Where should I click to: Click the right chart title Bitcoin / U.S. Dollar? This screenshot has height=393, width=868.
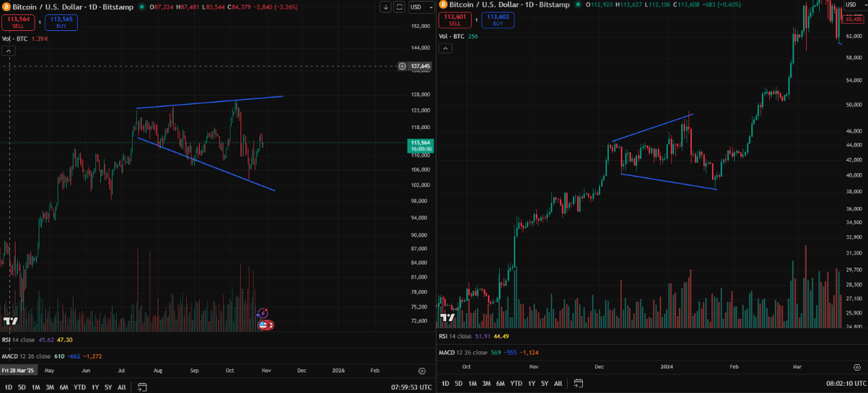click(x=483, y=4)
